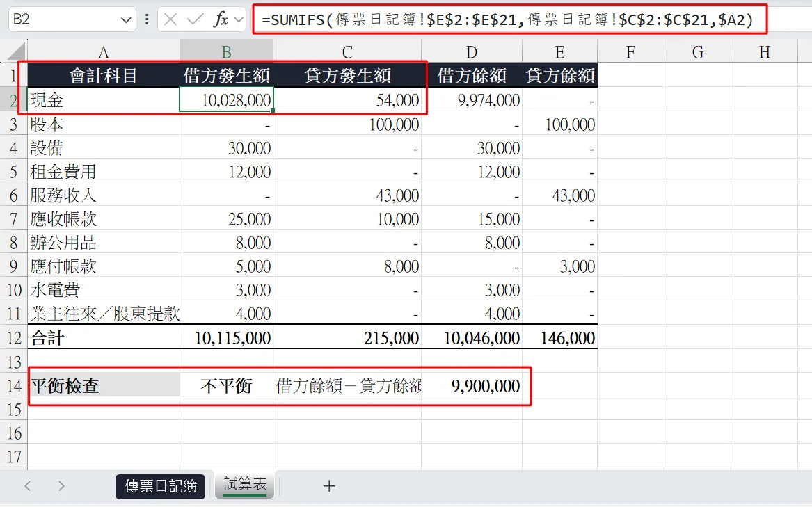
Task: Select the 應收帳款 cell
Action: pyautogui.click(x=104, y=218)
